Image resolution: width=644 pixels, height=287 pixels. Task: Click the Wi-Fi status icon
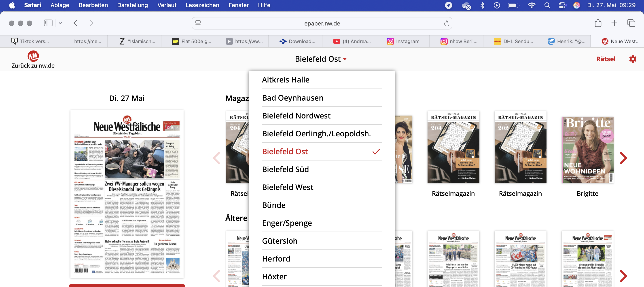coord(531,5)
